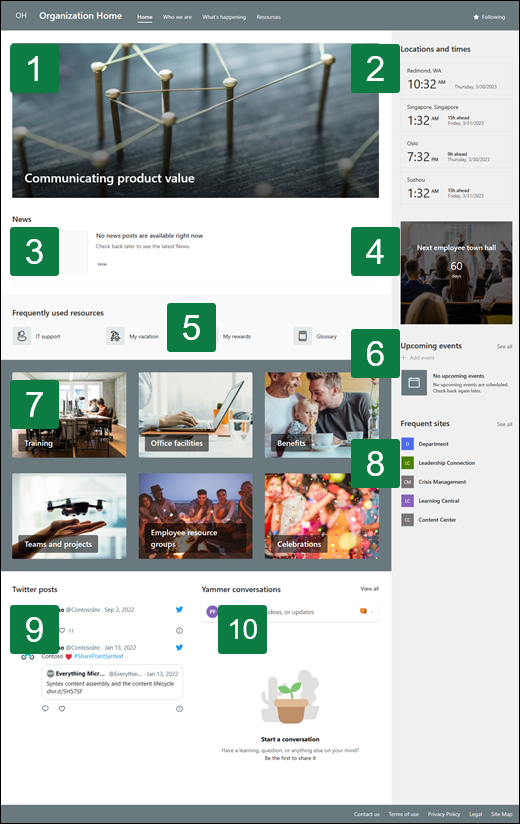520x824 pixels.
Task: Open the Privacy Policy footer link
Action: (444, 814)
